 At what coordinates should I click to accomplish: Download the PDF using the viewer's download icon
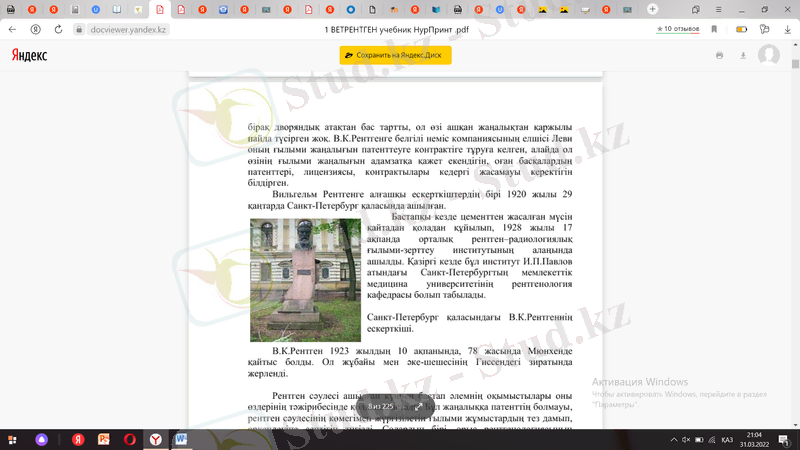pos(742,55)
